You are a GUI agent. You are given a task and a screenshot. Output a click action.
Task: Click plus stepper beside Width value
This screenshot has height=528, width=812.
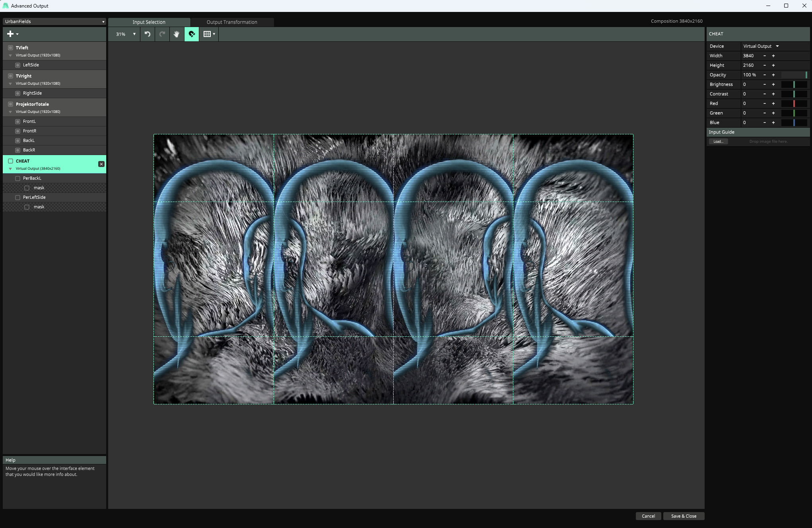773,56
